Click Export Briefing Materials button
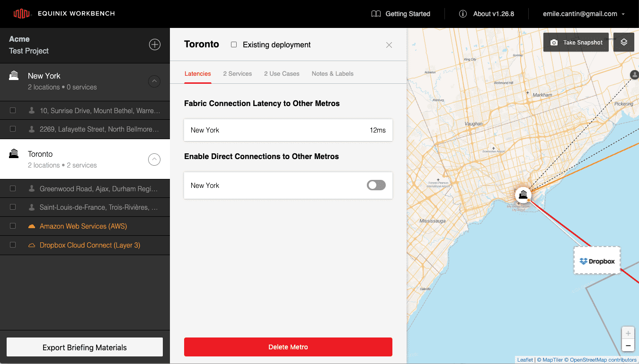639x364 pixels. [85, 347]
